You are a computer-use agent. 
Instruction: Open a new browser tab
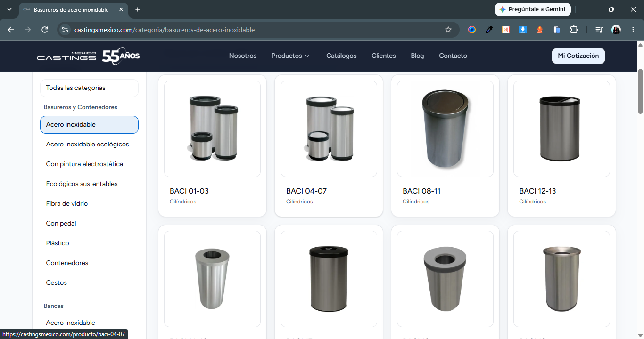[138, 9]
